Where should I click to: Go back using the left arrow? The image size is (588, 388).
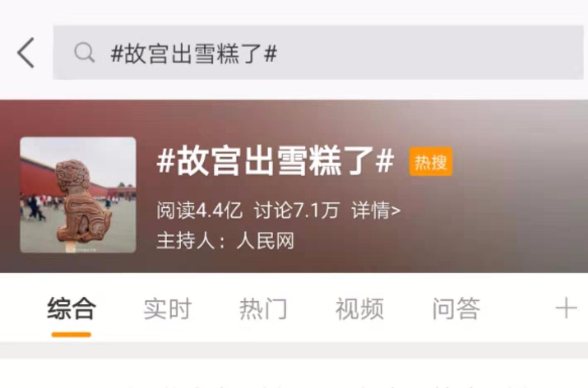pos(26,53)
